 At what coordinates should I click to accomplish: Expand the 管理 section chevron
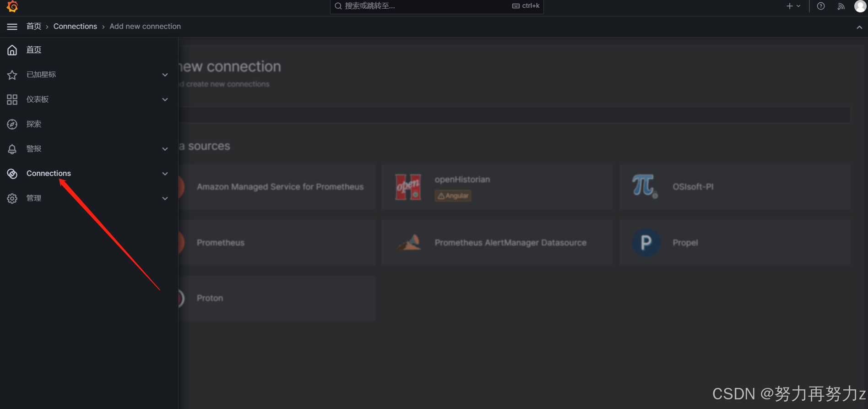tap(165, 198)
